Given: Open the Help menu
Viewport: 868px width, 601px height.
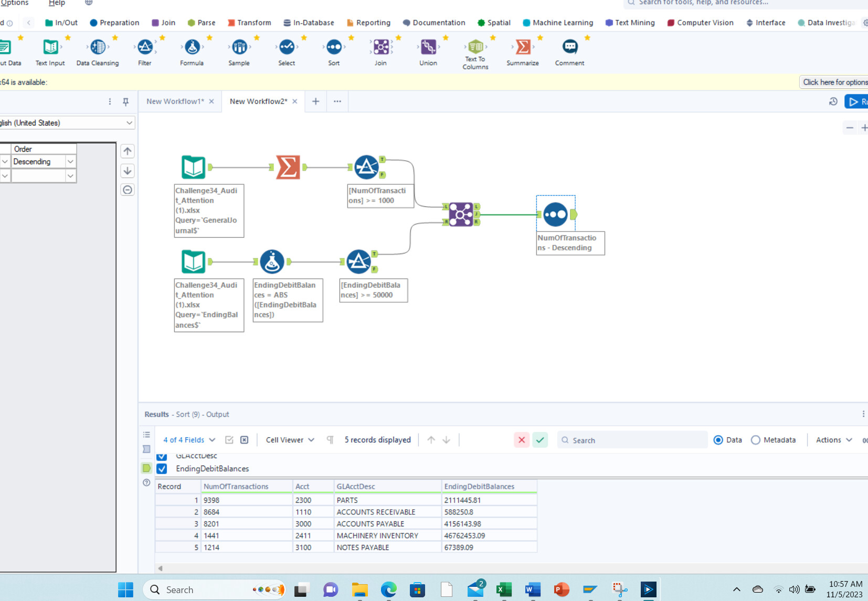Looking at the screenshot, I should (57, 3).
